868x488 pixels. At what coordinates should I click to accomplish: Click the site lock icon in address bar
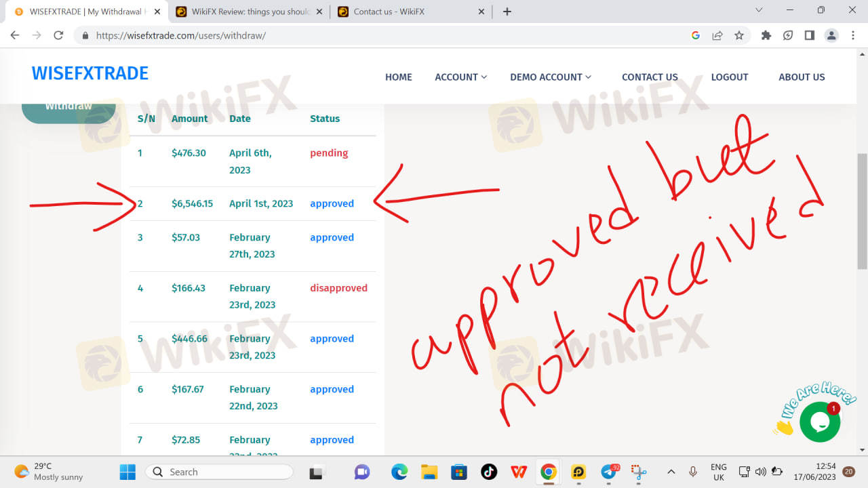click(x=85, y=35)
